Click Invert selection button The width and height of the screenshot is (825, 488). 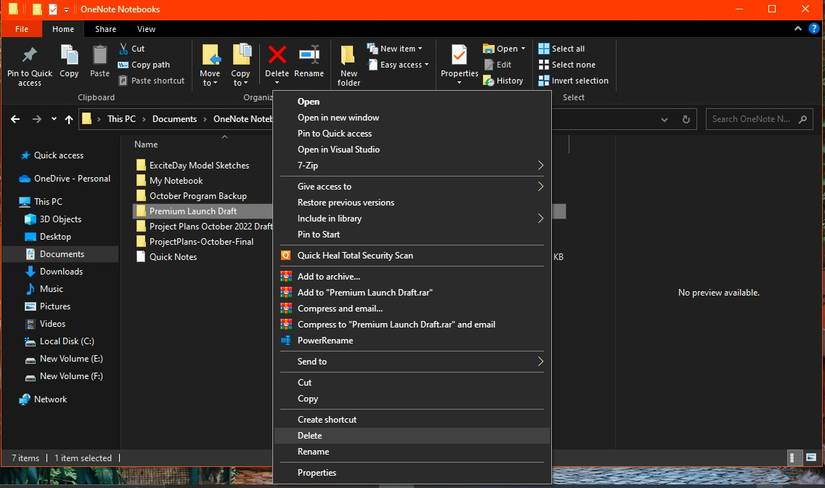click(572, 81)
